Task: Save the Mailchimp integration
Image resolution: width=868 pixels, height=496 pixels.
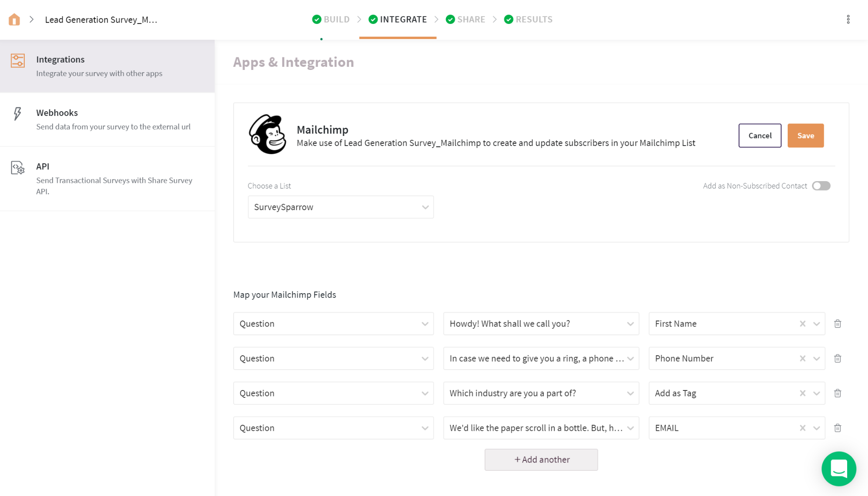Action: (x=805, y=136)
